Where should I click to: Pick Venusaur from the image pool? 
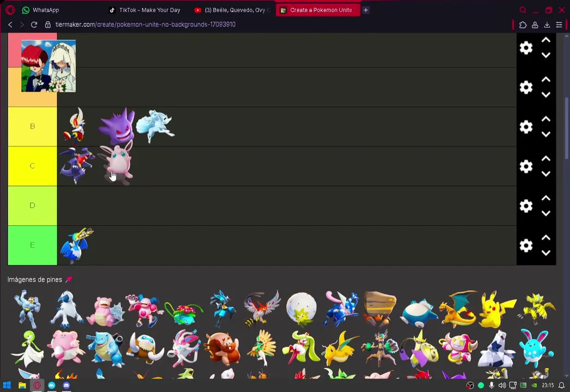tap(183, 313)
